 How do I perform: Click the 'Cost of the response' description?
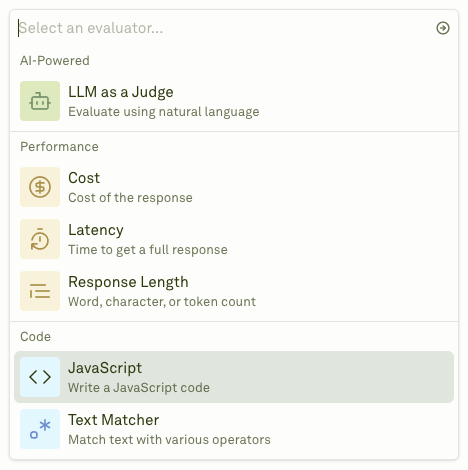click(x=130, y=198)
